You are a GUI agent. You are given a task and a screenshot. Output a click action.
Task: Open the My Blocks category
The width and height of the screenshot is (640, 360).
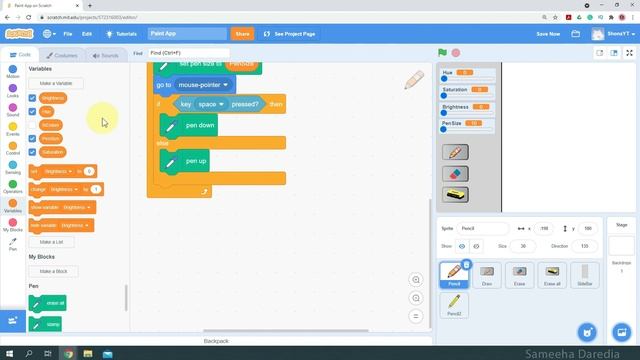13,225
